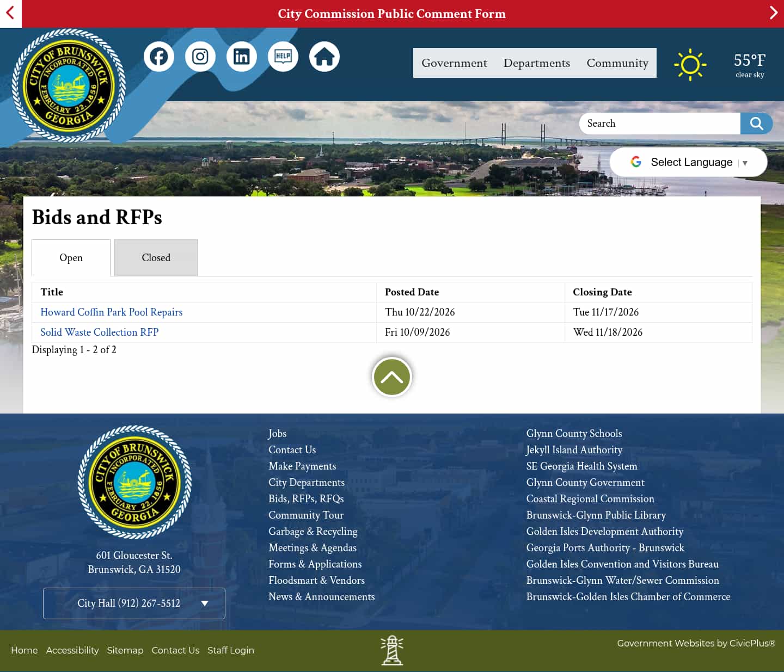The width and height of the screenshot is (784, 672).
Task: Click the Help speech-bubble icon
Action: [x=283, y=57]
